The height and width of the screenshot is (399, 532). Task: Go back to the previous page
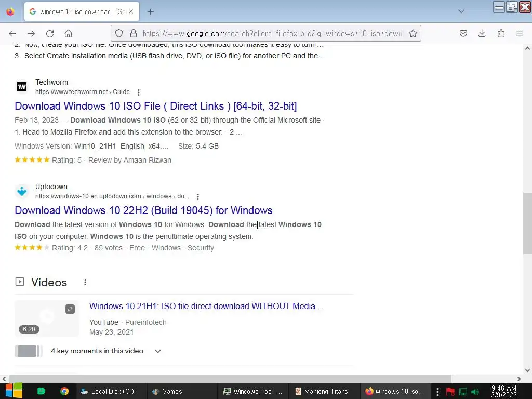tap(12, 34)
